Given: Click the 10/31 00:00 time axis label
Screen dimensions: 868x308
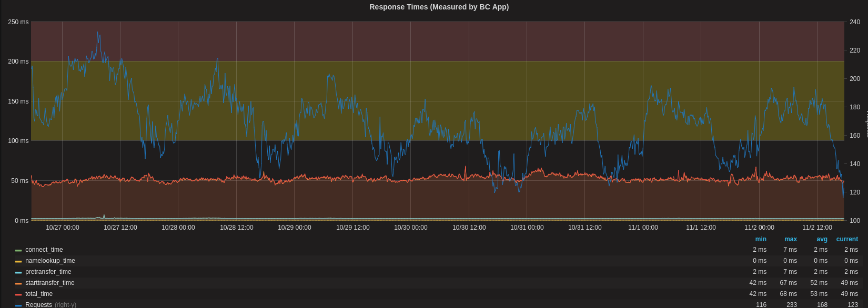Looking at the screenshot, I should click(x=527, y=228).
